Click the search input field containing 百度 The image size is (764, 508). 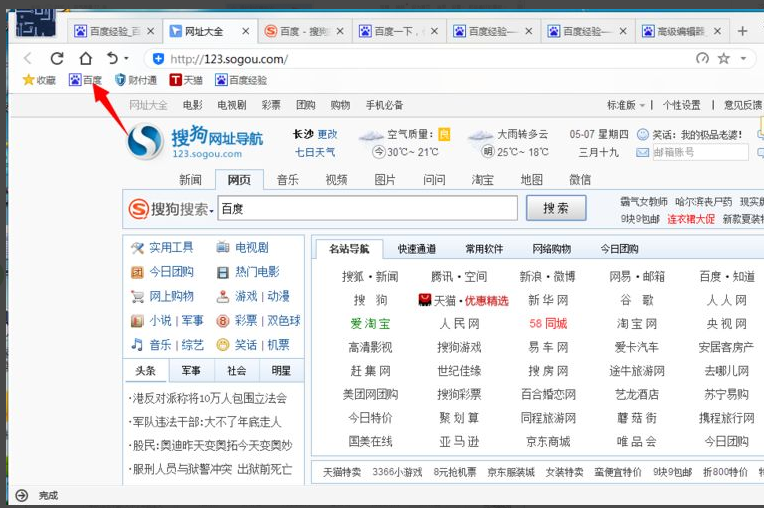(366, 208)
